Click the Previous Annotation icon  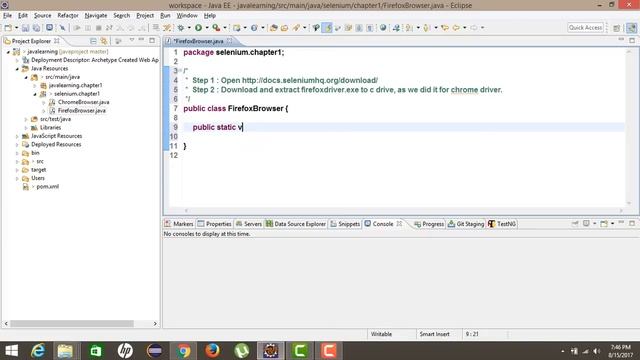tap(427, 28)
